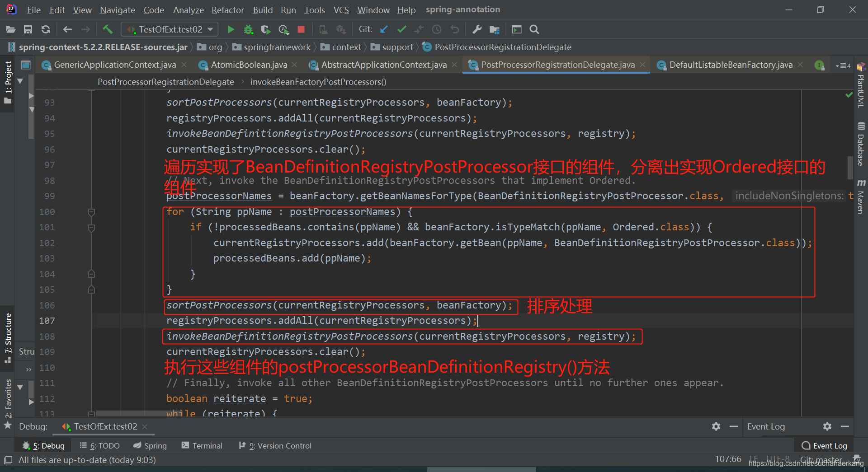Open the Maven side panel

(861, 196)
